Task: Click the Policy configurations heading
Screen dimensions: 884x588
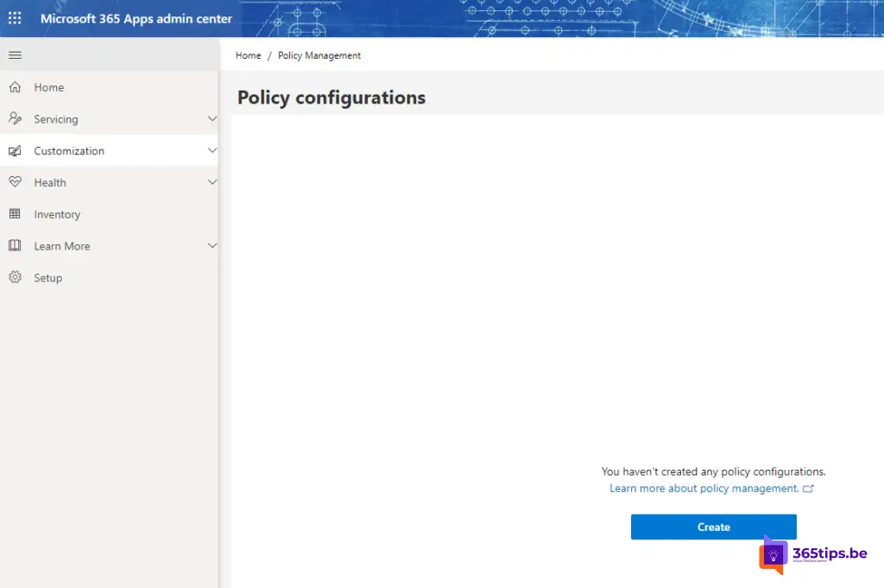Action: click(x=331, y=98)
